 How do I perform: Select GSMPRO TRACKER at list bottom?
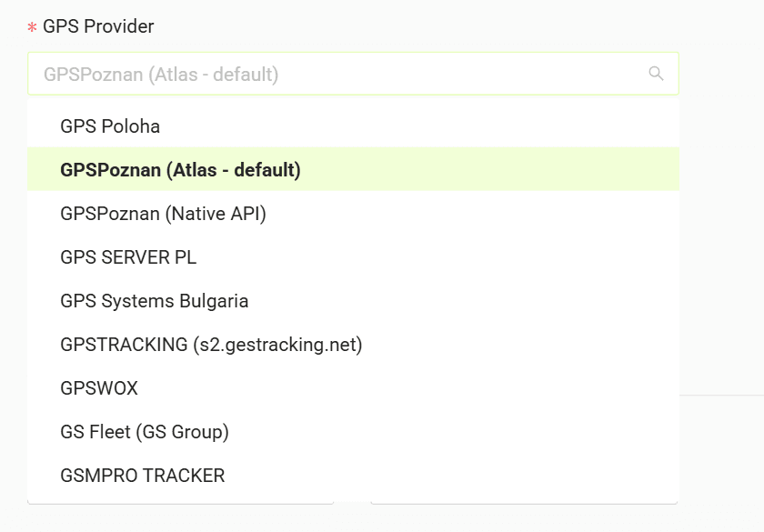(353, 475)
